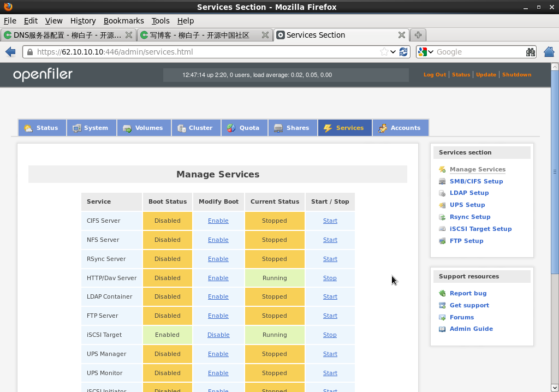Click the back arrow navigation button

click(x=10, y=52)
